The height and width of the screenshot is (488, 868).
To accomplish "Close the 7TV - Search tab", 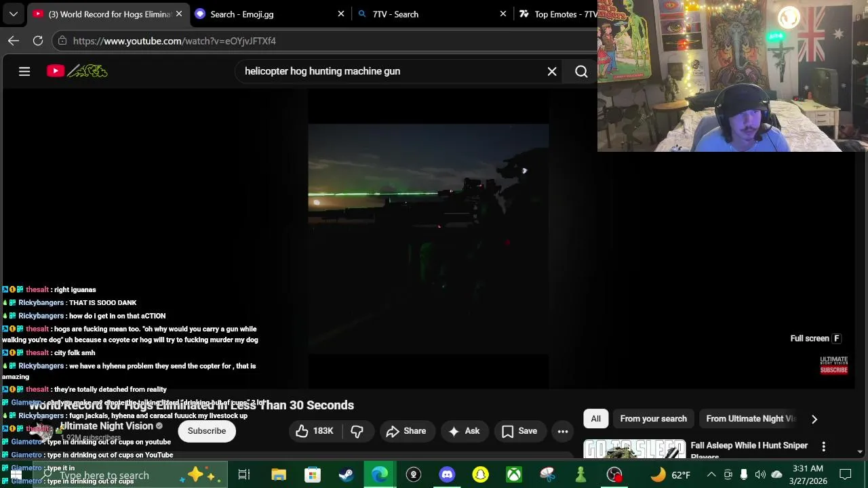I will tap(503, 14).
